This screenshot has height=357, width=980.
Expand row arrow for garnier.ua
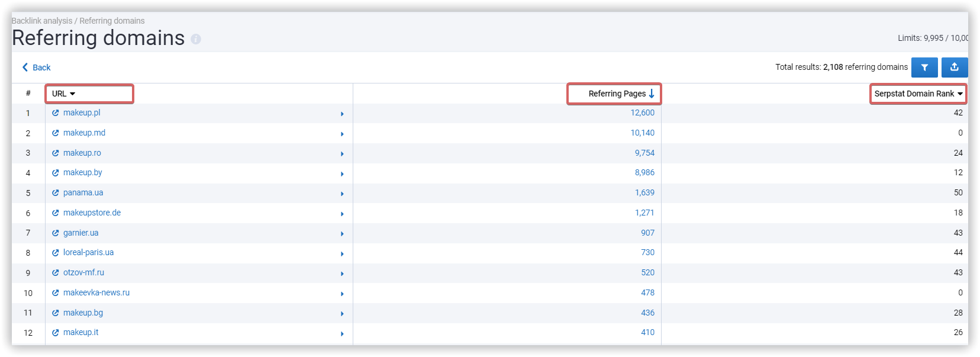click(342, 234)
